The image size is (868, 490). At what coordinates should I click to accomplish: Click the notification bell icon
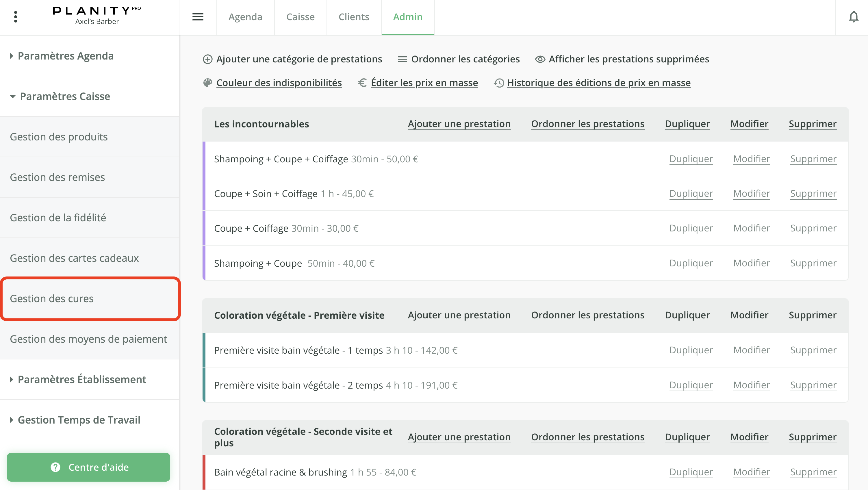[853, 16]
